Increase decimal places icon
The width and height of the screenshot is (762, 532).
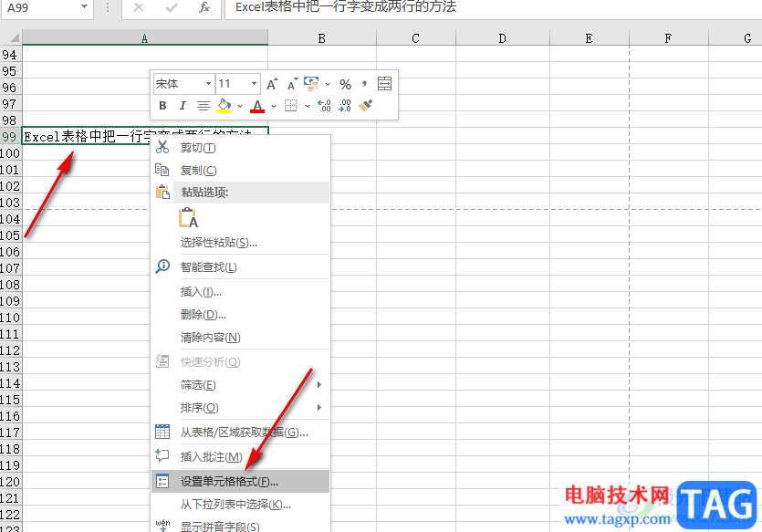coord(324,106)
